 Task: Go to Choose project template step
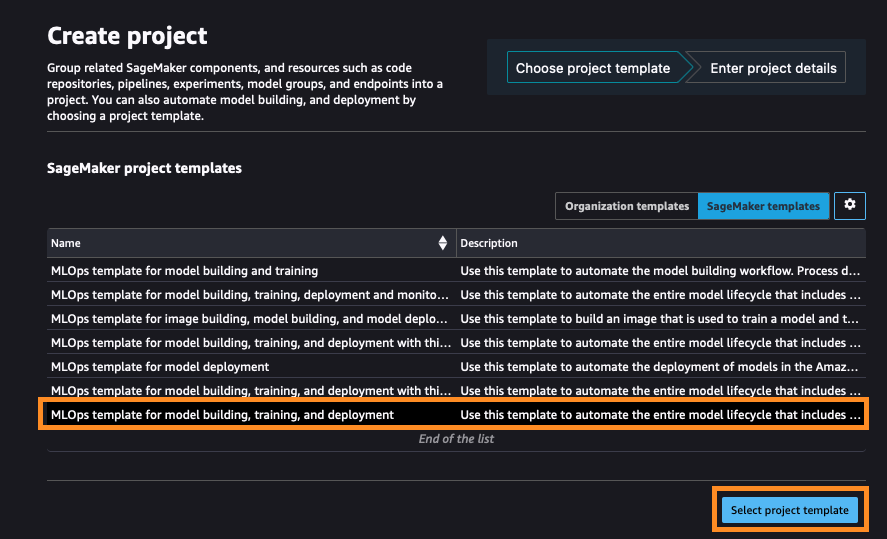click(x=593, y=68)
